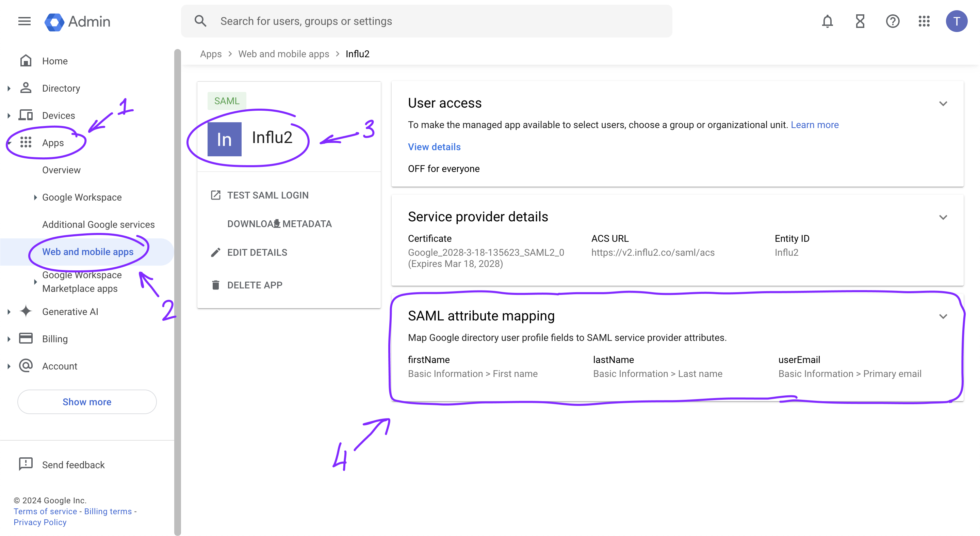This screenshot has width=980, height=536.
Task: Click the ACS URL value
Action: point(653,252)
